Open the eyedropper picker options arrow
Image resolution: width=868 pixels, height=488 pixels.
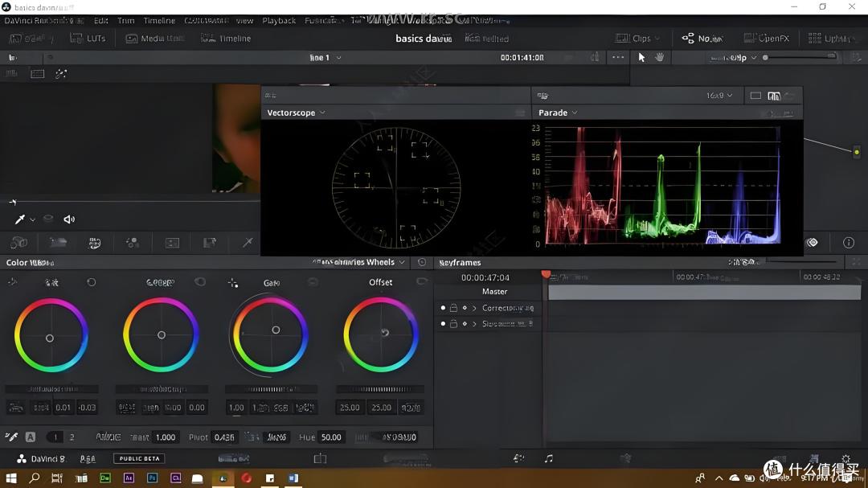pyautogui.click(x=33, y=220)
